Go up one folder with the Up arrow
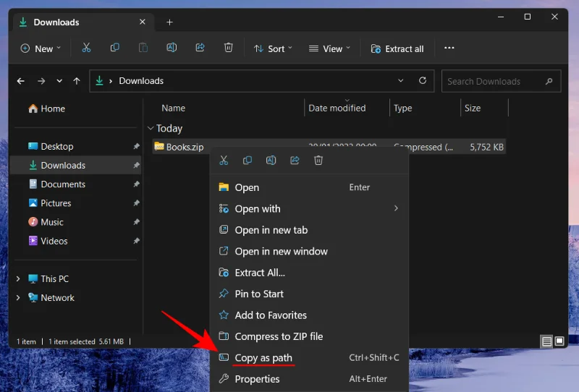 pos(77,81)
